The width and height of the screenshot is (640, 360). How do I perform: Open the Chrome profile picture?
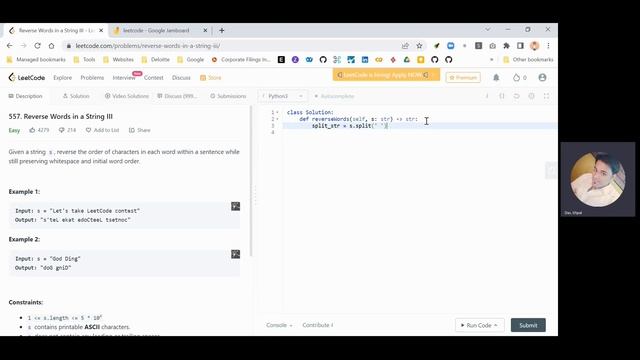tap(534, 46)
